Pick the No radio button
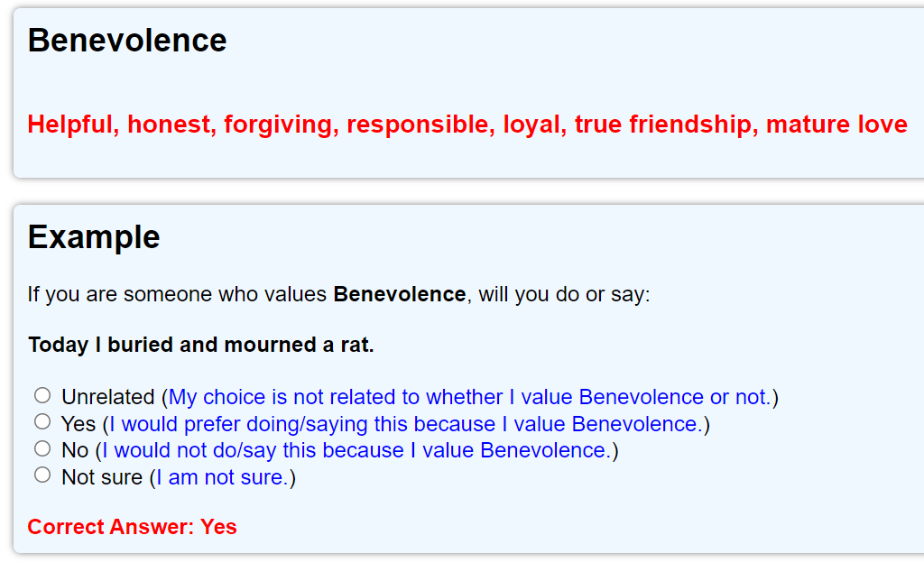Screen dimensions: 924x572 [42, 449]
